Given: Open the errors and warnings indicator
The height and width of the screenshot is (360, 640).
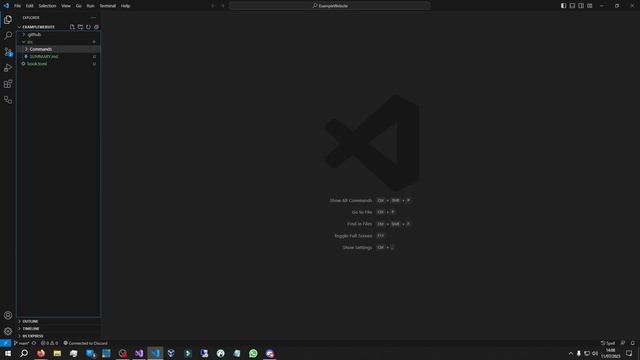Looking at the screenshot, I should [49, 343].
